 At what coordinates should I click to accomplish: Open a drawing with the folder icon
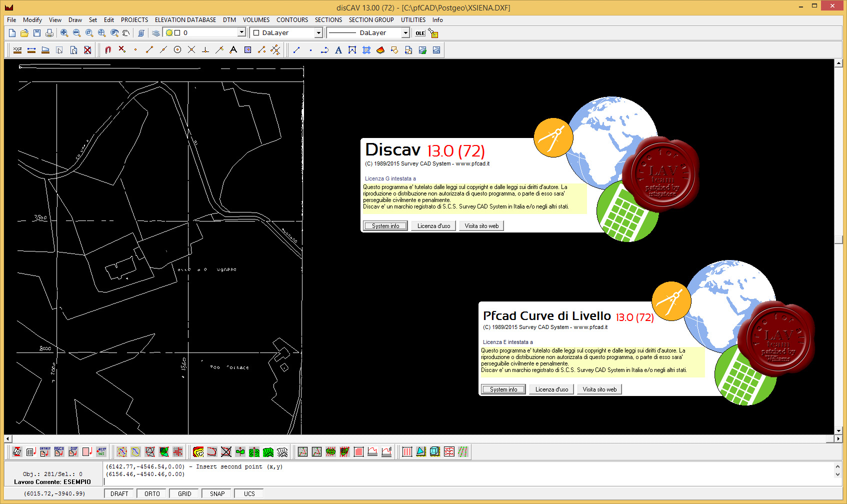24,33
